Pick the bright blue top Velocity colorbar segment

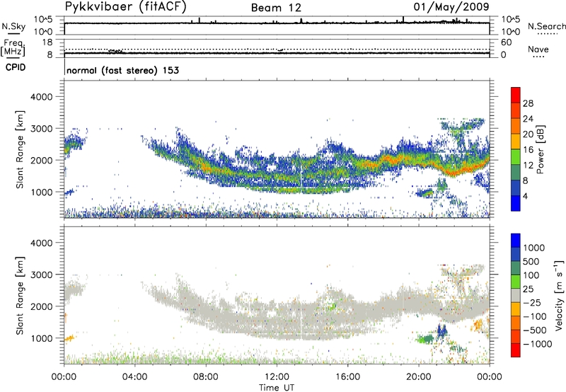516,241
